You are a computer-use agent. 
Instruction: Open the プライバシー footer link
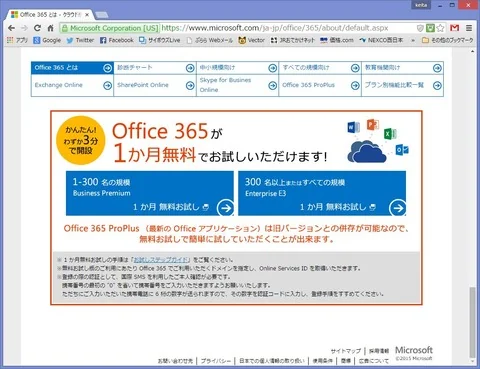pos(216,361)
